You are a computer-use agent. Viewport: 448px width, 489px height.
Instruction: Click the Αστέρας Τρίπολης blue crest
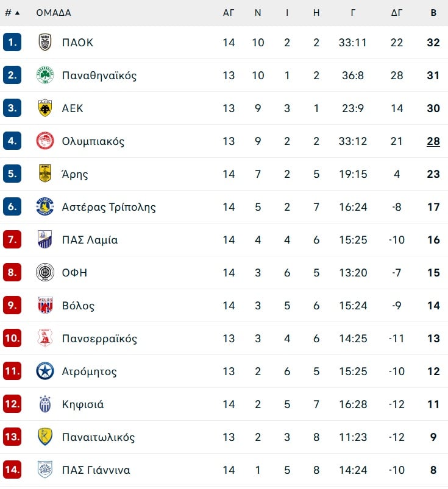tap(45, 206)
